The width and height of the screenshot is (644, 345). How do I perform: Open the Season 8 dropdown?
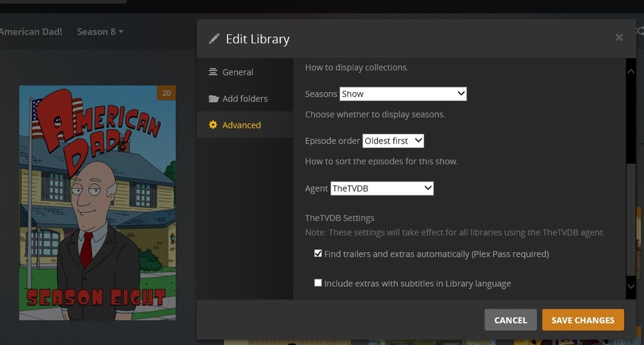pos(100,31)
